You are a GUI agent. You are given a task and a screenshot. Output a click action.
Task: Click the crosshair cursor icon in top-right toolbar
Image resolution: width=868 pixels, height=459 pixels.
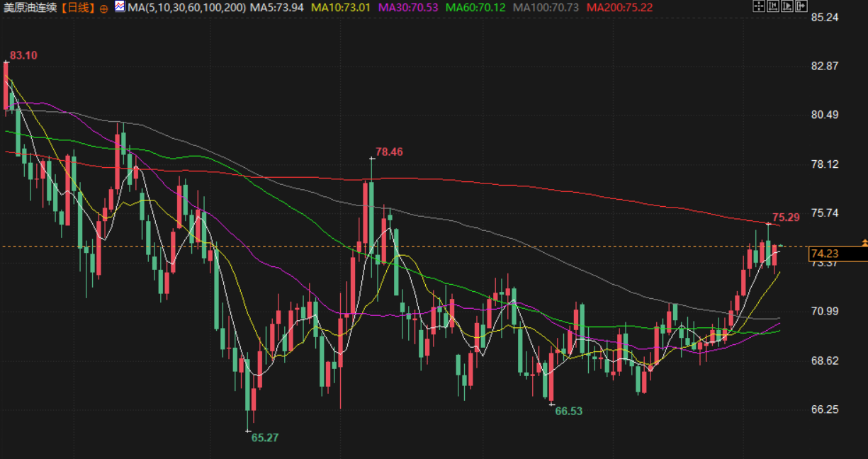[x=759, y=6]
